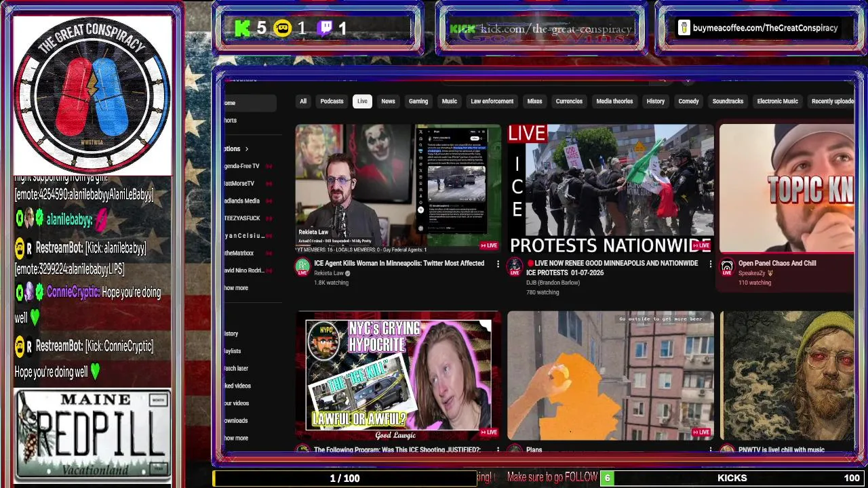Click the coffee cup icon near buymeacoffee
The width and height of the screenshot is (868, 488).
(684, 28)
